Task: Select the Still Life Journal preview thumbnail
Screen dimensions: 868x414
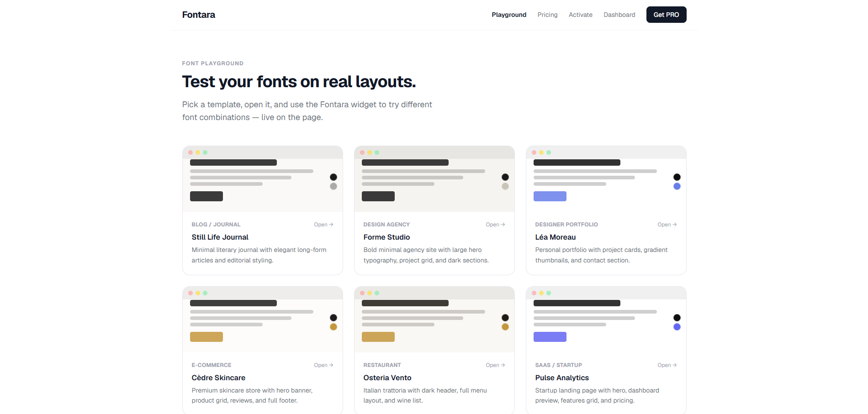Action: coord(262,179)
